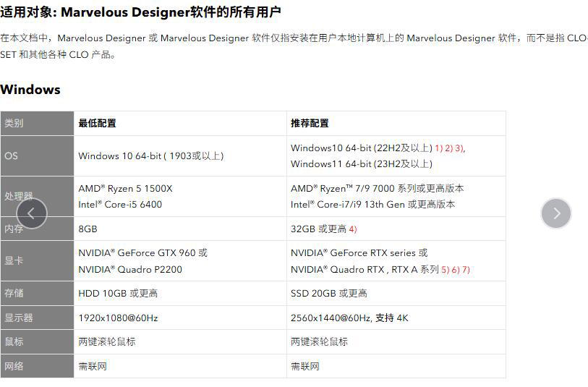Open footnote "1) 2) 3)" in OS row
The image size is (588, 387).
click(450, 148)
